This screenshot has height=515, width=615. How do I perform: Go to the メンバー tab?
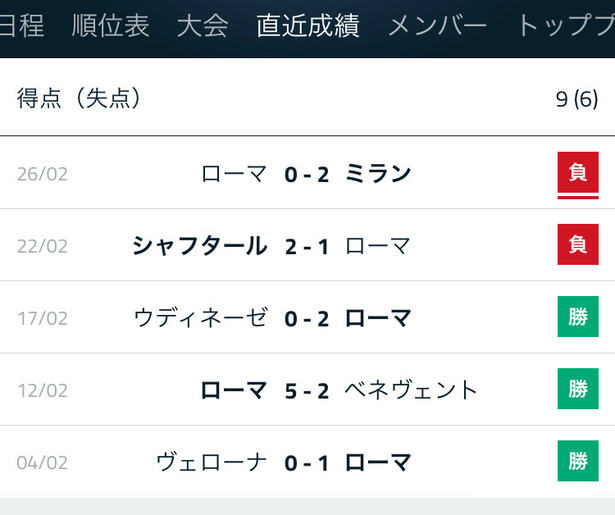[x=437, y=25]
